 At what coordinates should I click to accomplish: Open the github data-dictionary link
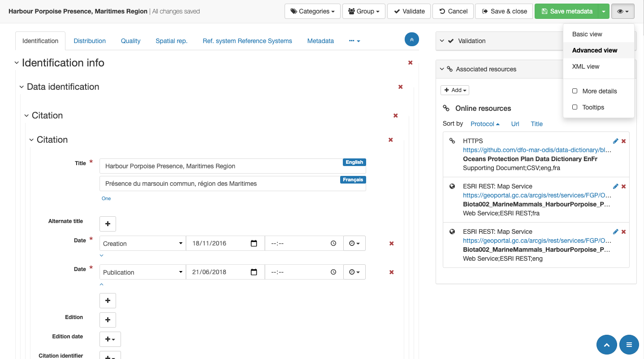(537, 150)
